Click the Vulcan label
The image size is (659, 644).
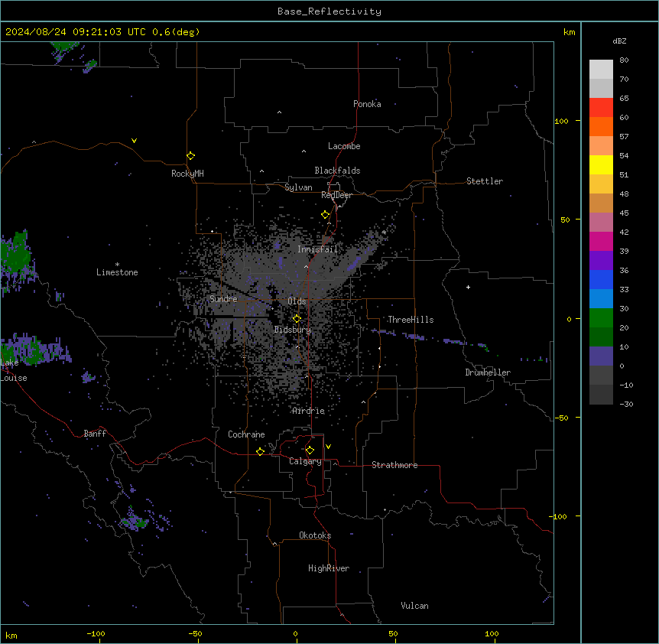414,606
